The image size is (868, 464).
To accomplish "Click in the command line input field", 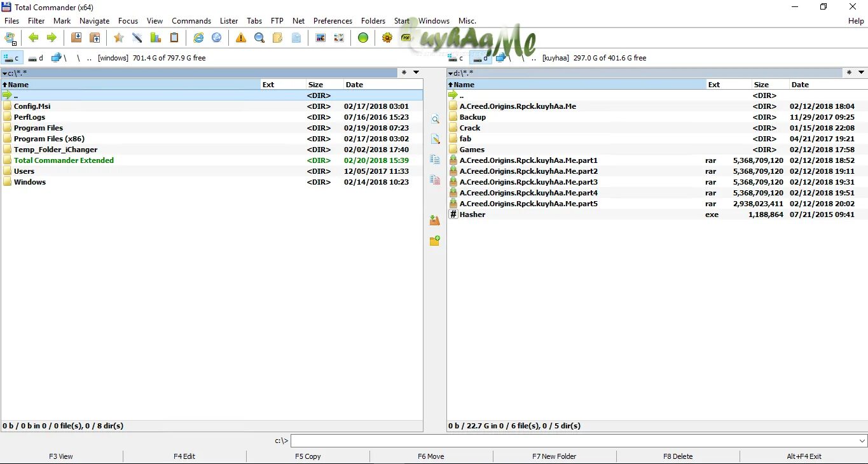I will pos(574,440).
